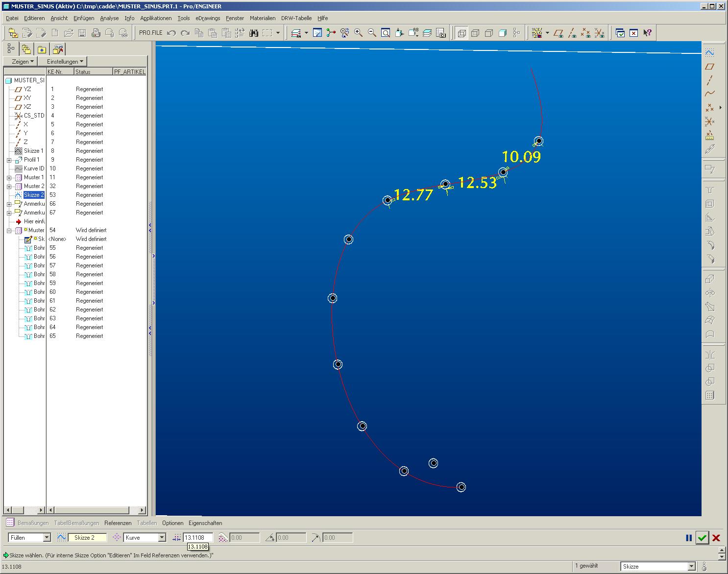The image size is (728, 574).
Task: Open the Optionen dashboard panel
Action: click(x=173, y=523)
